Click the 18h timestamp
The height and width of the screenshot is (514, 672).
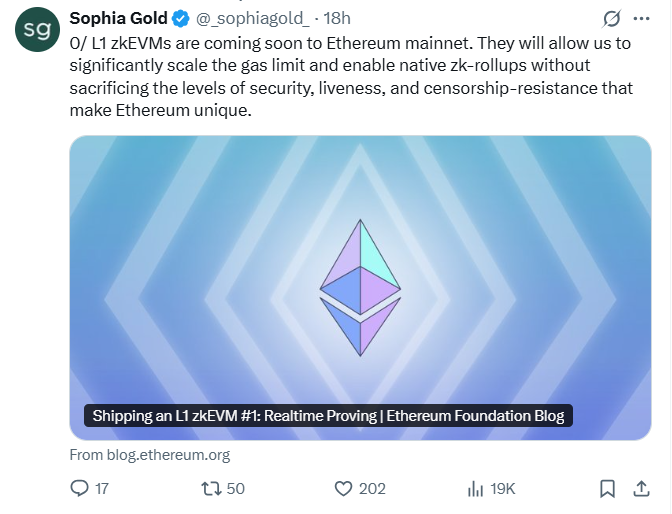[335, 19]
